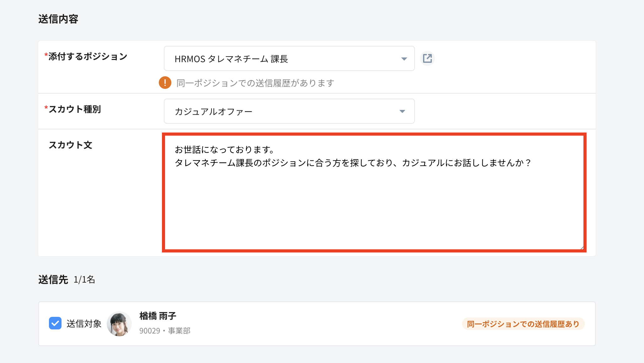Click the 同一ポジションでの送信履歴あり badge
The height and width of the screenshot is (363, 644).
pos(523,324)
